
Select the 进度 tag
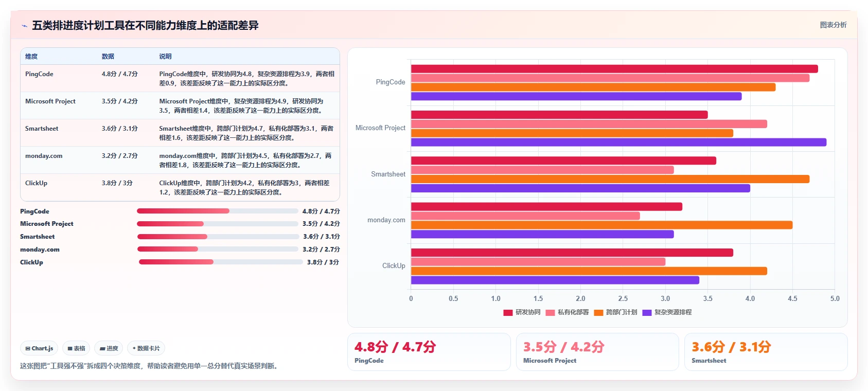[109, 348]
